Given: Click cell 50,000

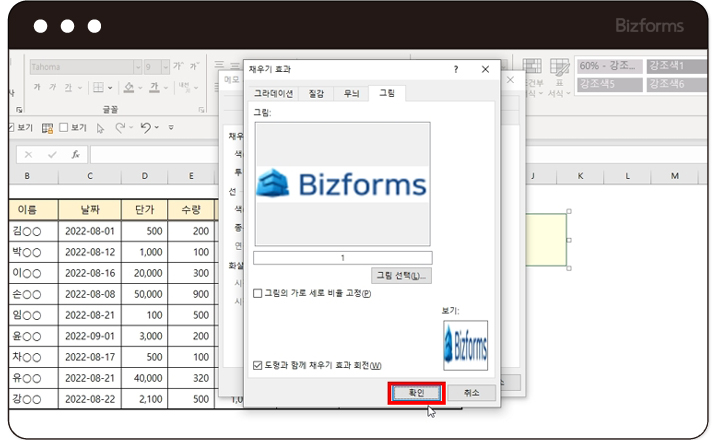Looking at the screenshot, I should click(x=145, y=294).
